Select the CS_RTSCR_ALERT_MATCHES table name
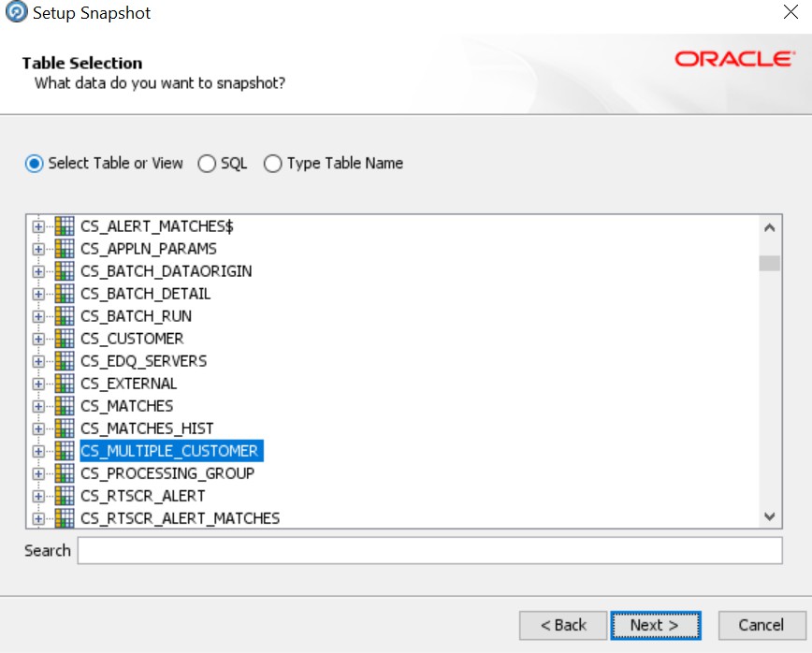The width and height of the screenshot is (812, 653). click(x=181, y=518)
